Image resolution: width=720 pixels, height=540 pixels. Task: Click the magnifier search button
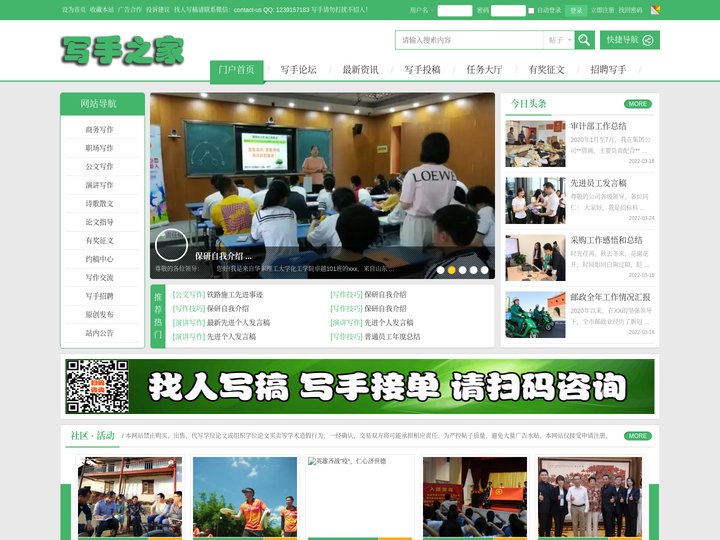pyautogui.click(x=584, y=40)
